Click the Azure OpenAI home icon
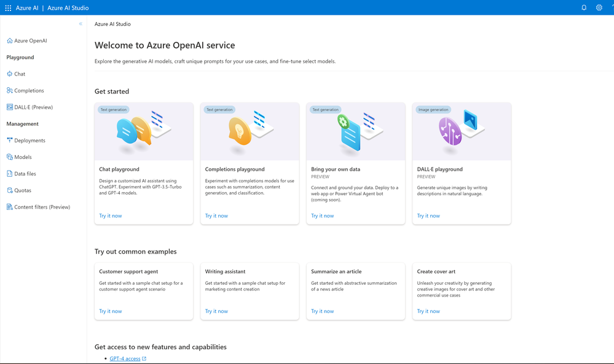This screenshot has width=614, height=364. (x=10, y=41)
